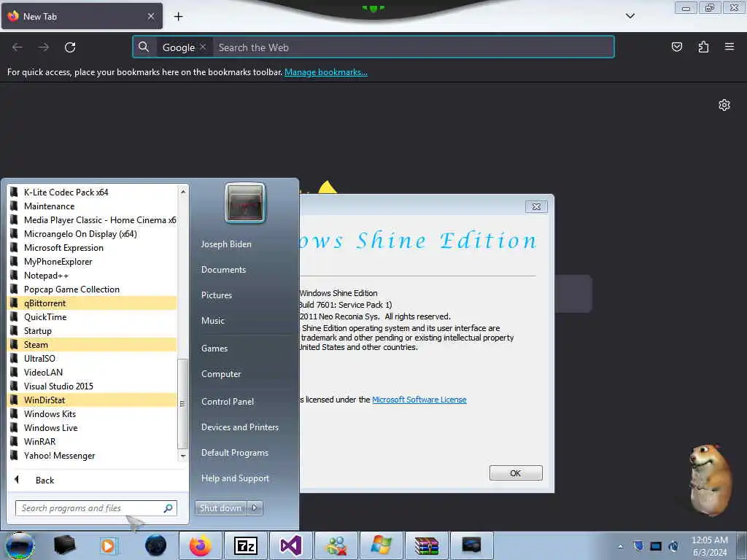Expand the WinDirStat folder
This screenshot has width=747, height=560.
(92, 400)
